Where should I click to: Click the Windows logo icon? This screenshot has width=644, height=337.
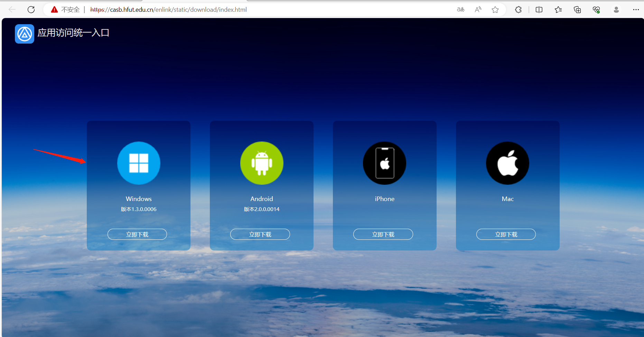pyautogui.click(x=139, y=163)
